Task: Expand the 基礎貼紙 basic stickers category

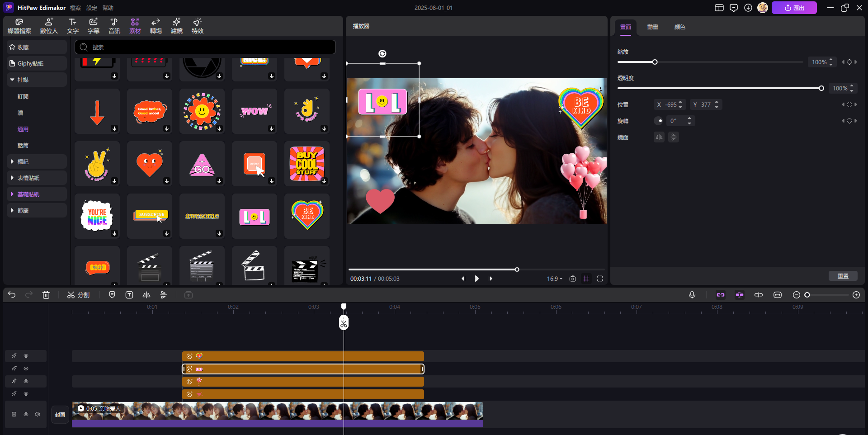Action: 37,194
